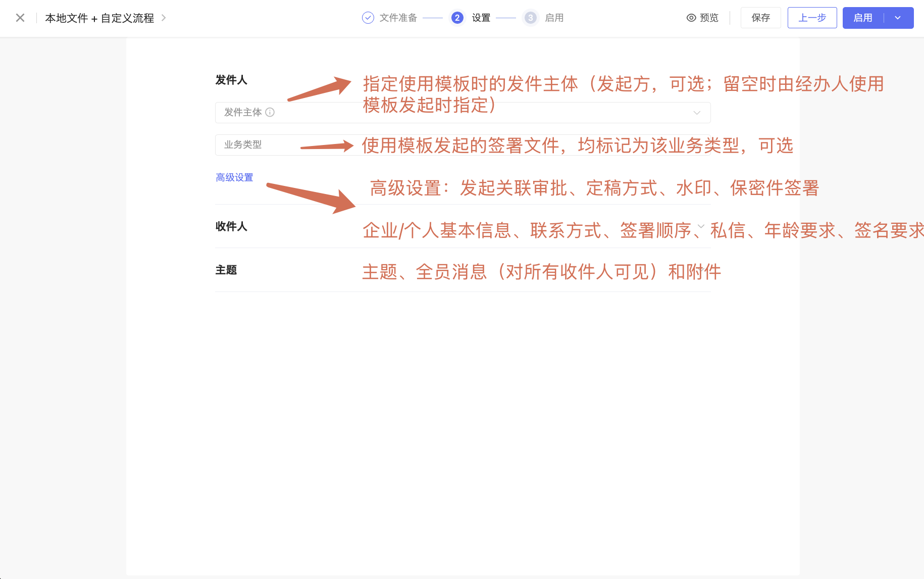Click the blue 启用 button

point(863,18)
